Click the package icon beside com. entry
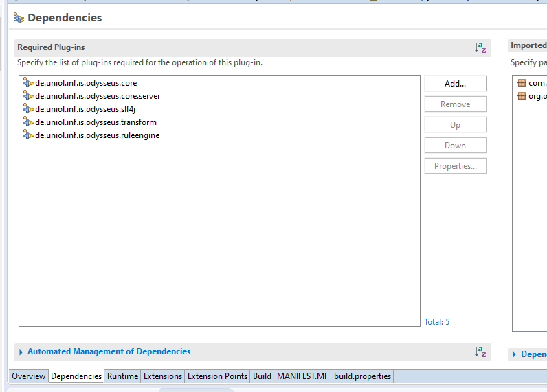Image resolution: width=547 pixels, height=392 pixels. [x=522, y=83]
